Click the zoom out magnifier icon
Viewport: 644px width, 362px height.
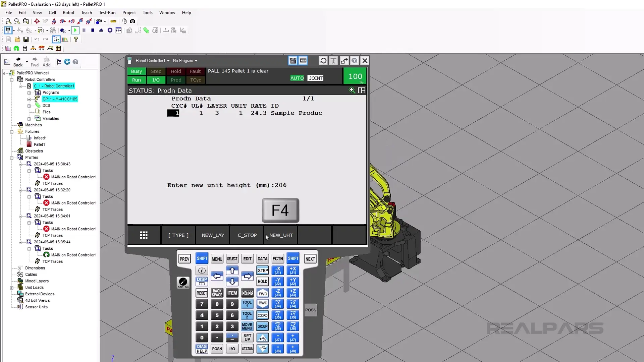coord(17,21)
